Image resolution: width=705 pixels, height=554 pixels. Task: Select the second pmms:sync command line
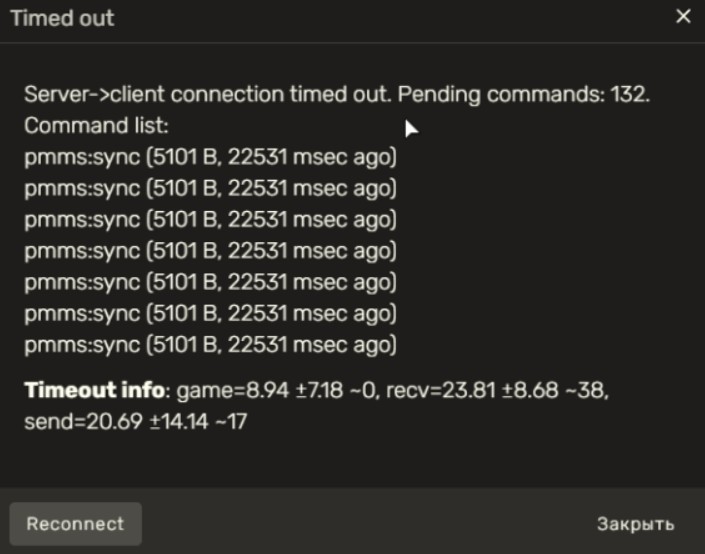coord(210,189)
